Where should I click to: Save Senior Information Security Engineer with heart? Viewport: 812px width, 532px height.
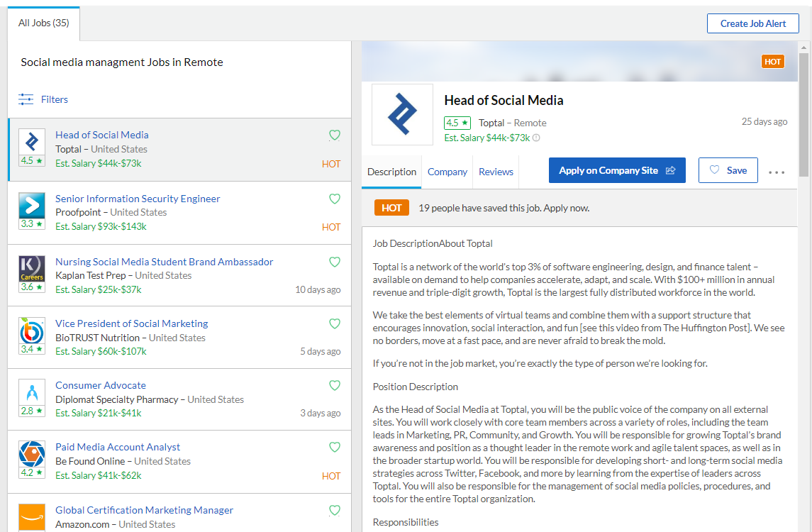335,199
